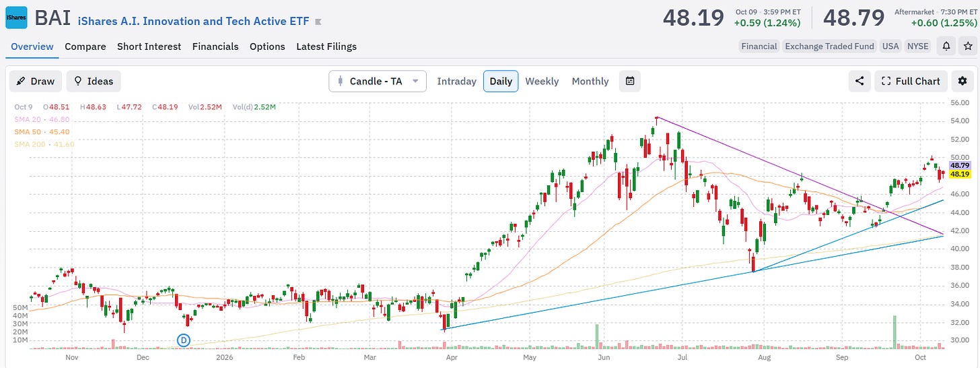Open the Ideas lightbulb button
The width and height of the screenshot is (980, 368).
(94, 82)
